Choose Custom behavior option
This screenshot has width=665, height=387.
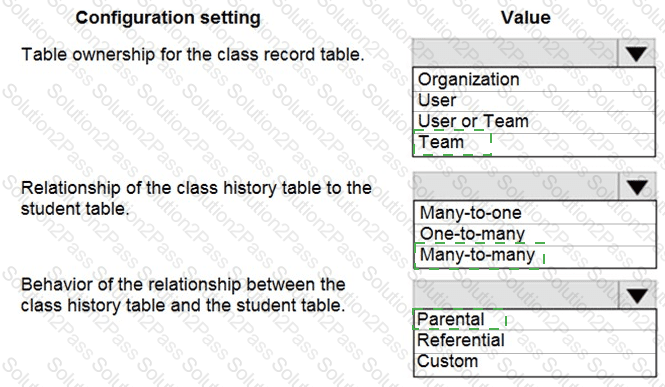tap(535, 363)
